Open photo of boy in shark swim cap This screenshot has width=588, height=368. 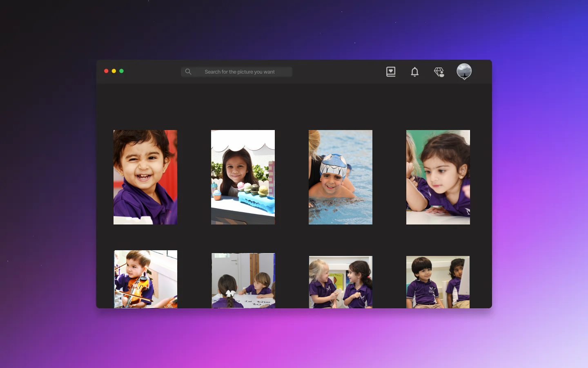pyautogui.click(x=341, y=177)
